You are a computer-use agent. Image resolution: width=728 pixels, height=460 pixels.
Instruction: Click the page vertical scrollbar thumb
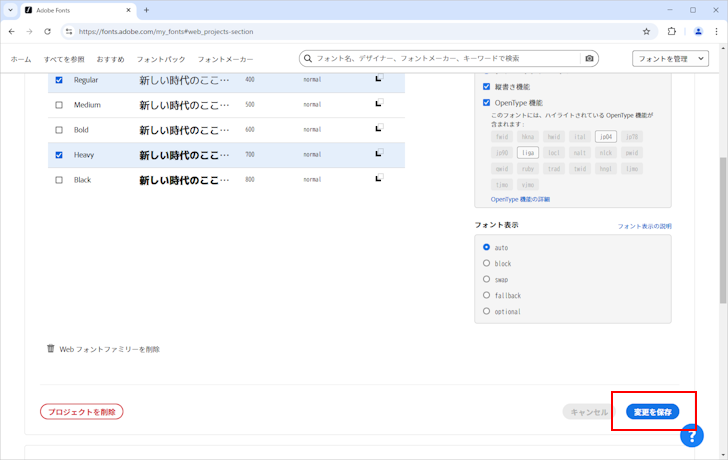coord(723,230)
